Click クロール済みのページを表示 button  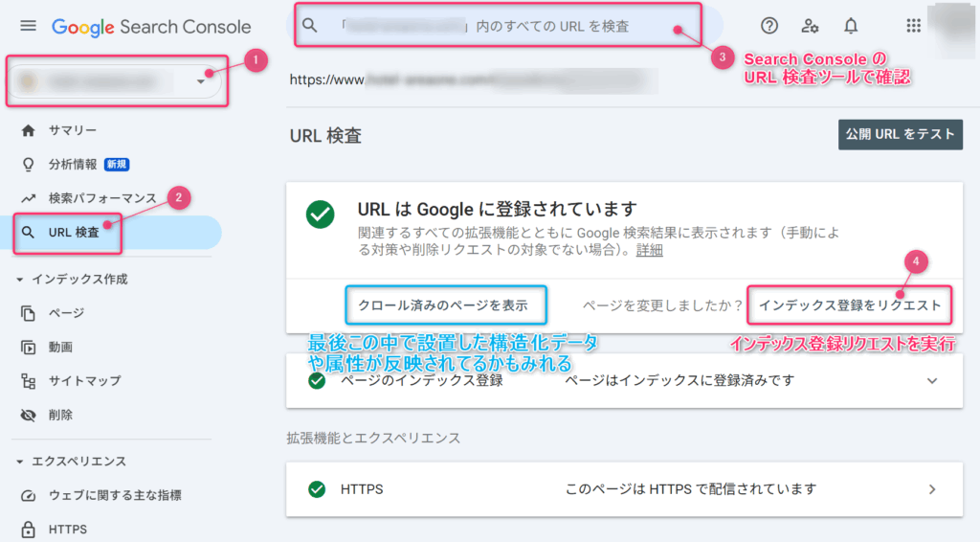click(443, 305)
